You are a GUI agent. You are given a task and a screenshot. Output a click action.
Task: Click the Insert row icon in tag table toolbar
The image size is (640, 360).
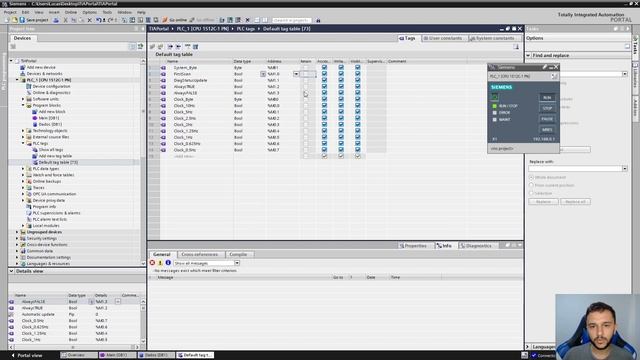[x=152, y=47]
